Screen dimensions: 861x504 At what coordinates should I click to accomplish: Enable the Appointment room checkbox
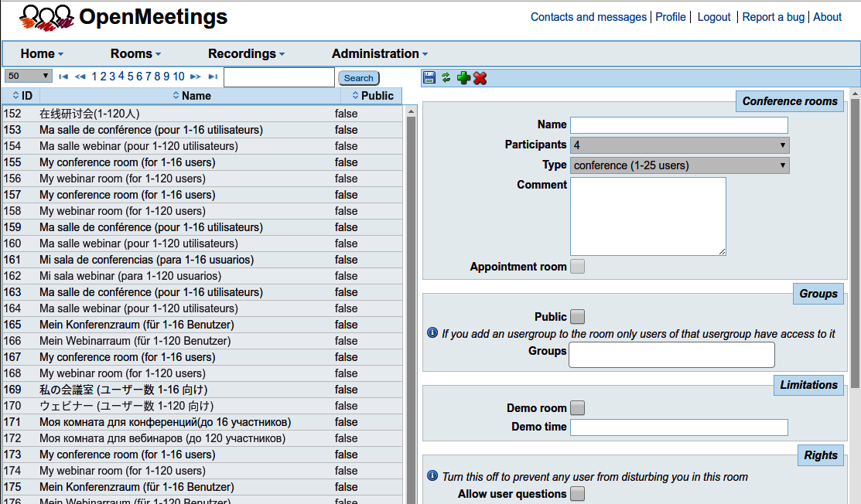tap(577, 267)
